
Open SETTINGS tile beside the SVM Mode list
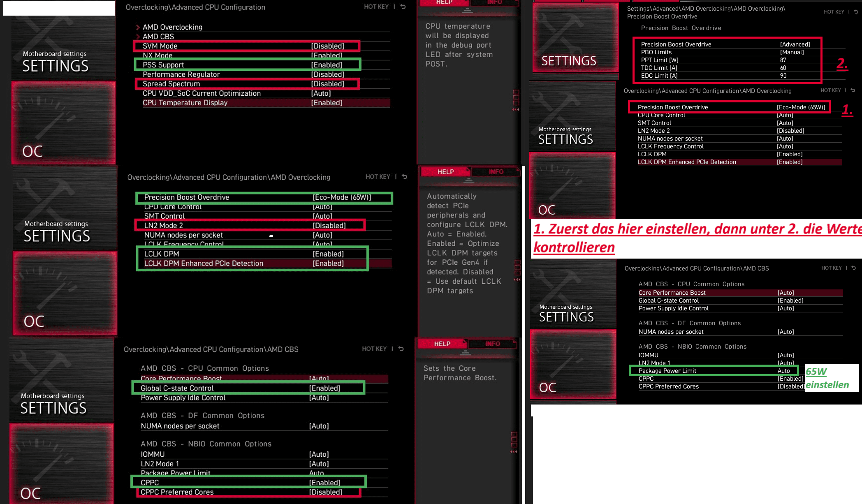pos(63,48)
